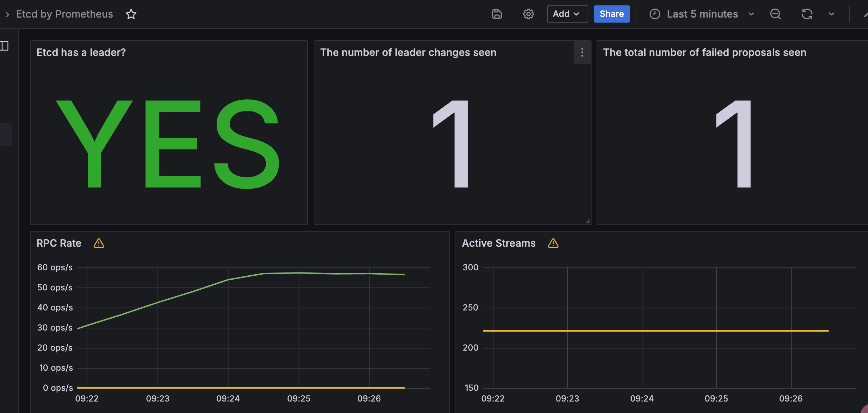
Task: Expand the auto-refresh interval dropdown
Action: click(831, 14)
